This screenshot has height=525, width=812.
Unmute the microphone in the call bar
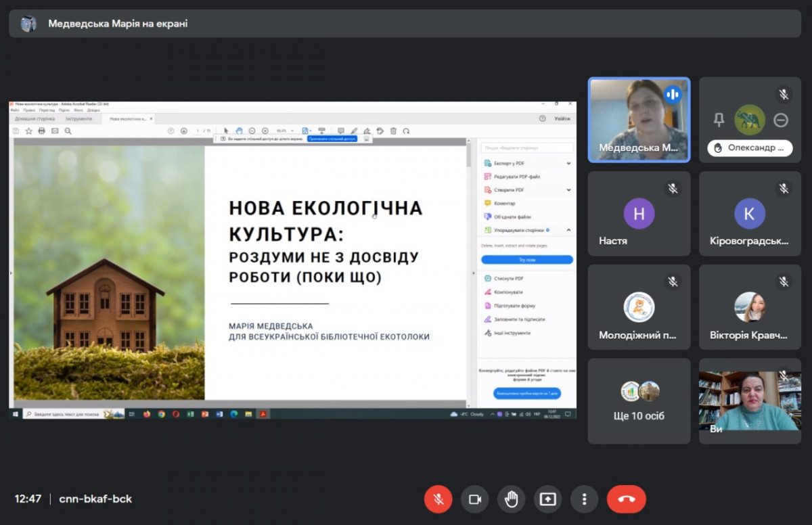tap(438, 499)
